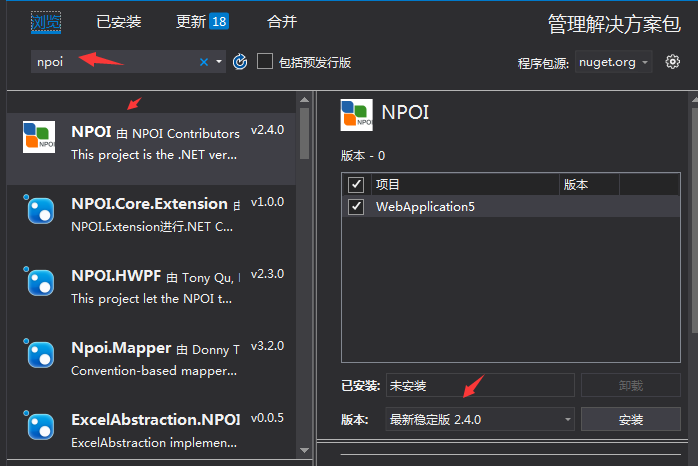Open the 浏览 (Browse) tab
698x466 pixels.
pos(46,22)
